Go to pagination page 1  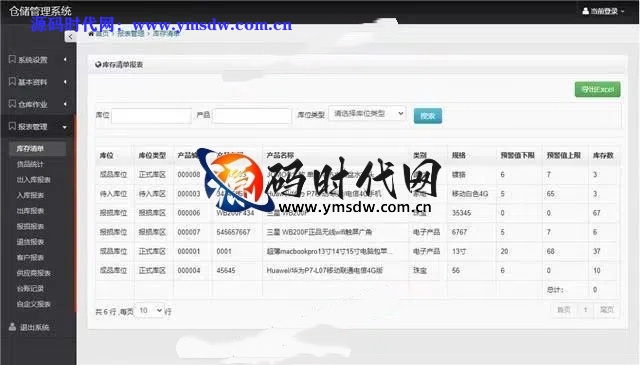[x=586, y=310]
